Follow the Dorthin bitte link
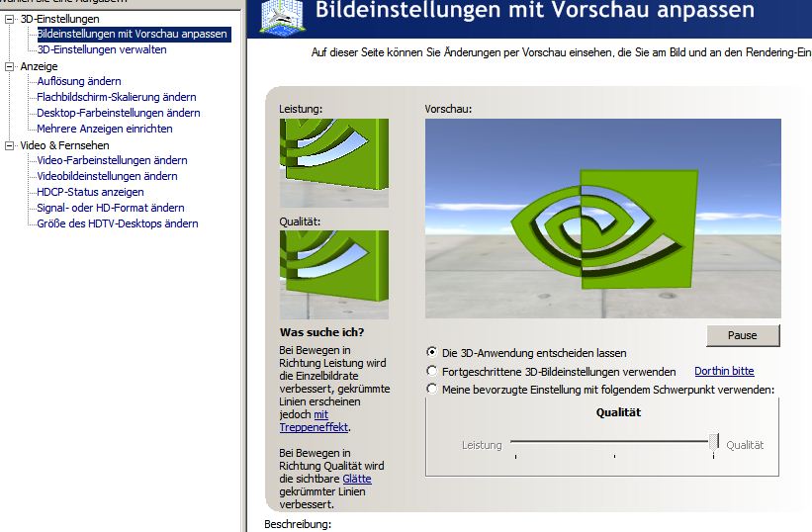The image size is (812, 532). click(724, 371)
